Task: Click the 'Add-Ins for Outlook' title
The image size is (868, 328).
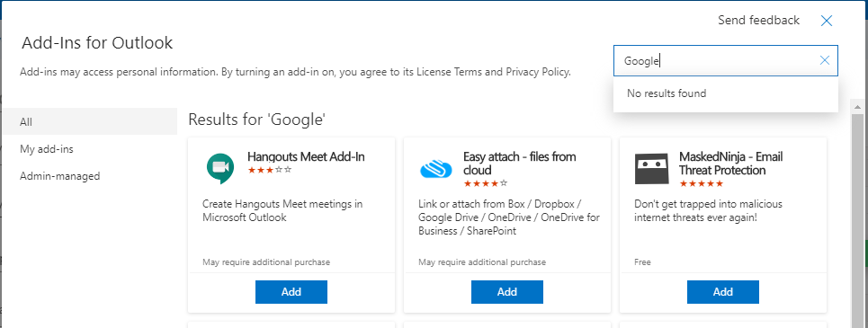Action: point(97,42)
